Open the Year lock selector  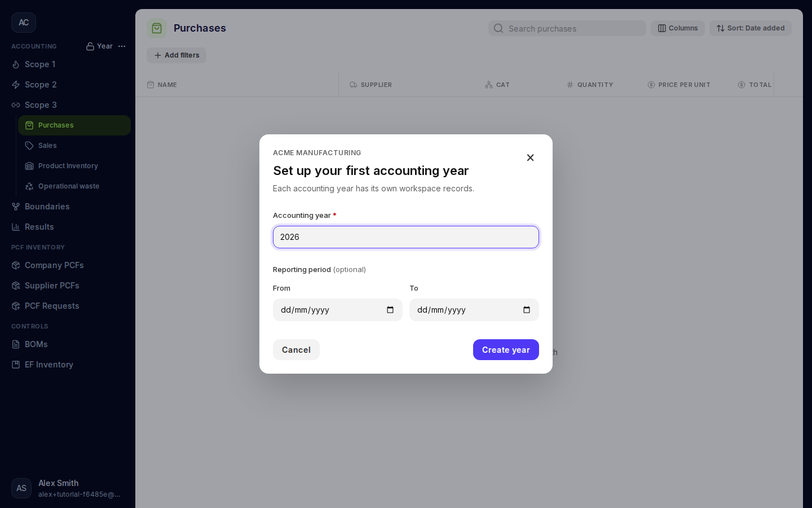click(x=99, y=46)
